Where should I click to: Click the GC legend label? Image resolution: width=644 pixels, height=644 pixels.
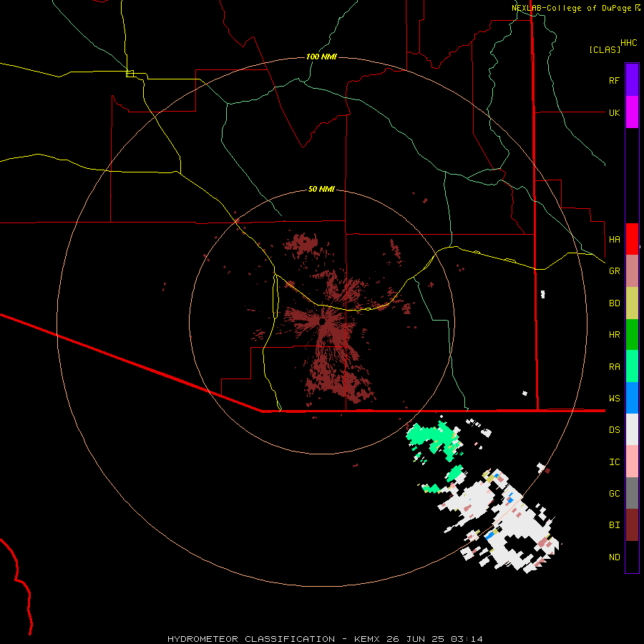614,494
